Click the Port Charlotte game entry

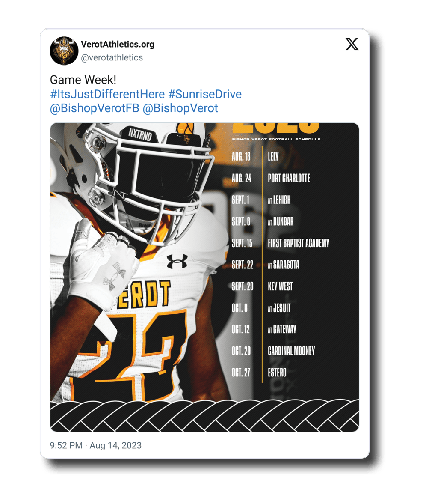coord(289,178)
